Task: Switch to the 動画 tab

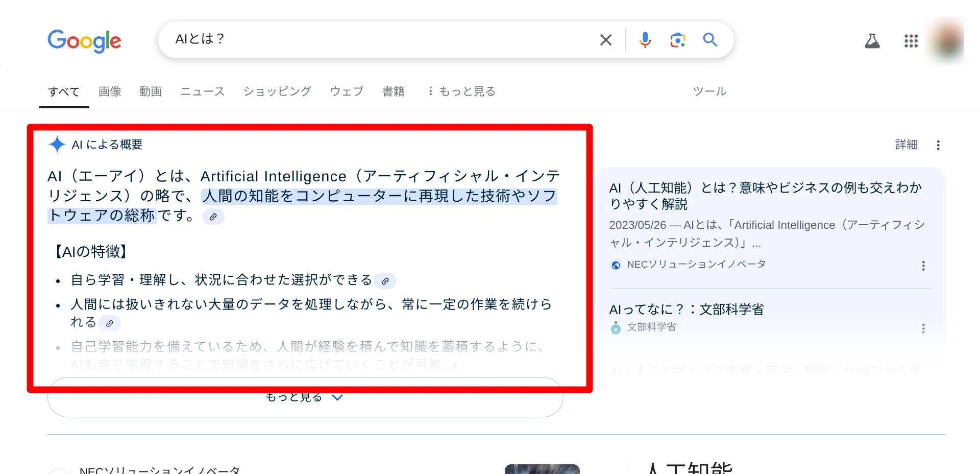Action: pos(151,91)
